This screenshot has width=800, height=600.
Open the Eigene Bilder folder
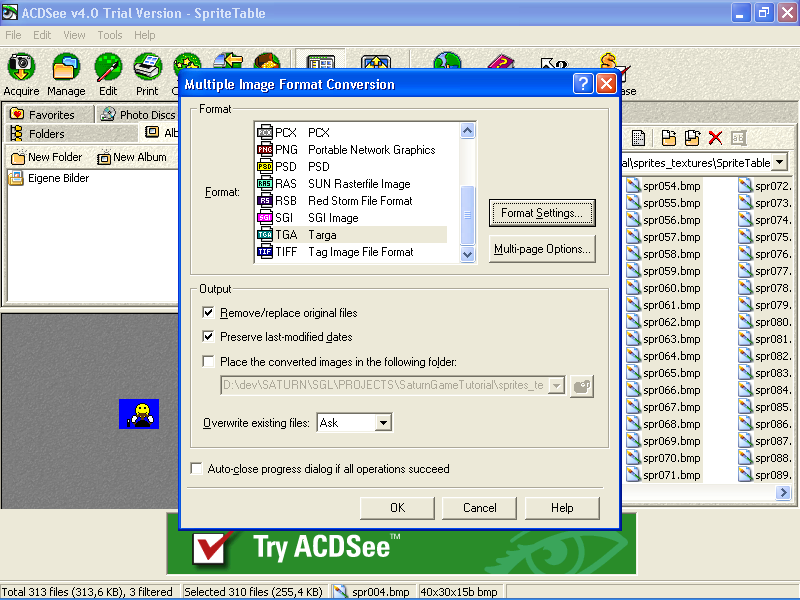(x=49, y=178)
